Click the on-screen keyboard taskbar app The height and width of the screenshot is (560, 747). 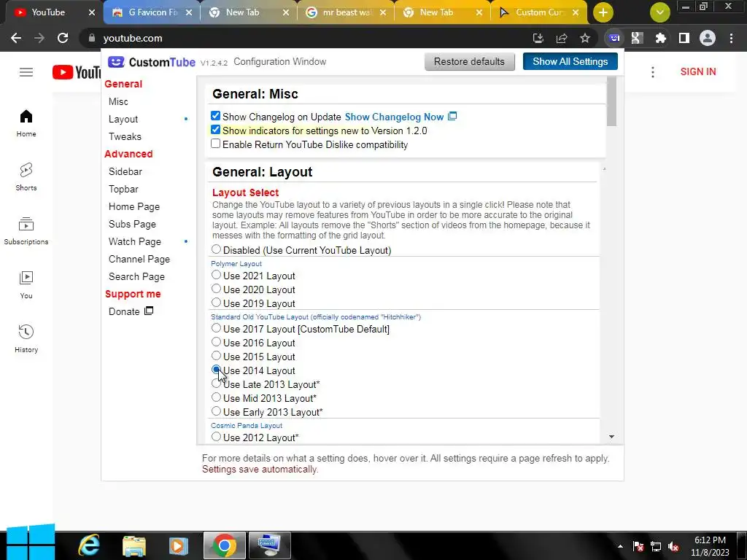[x=269, y=545]
